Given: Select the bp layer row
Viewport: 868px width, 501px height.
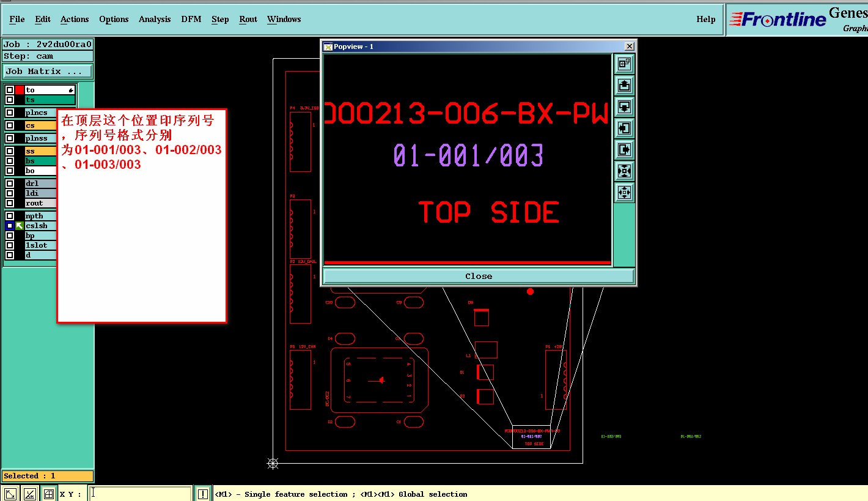Looking at the screenshot, I should click(x=41, y=236).
